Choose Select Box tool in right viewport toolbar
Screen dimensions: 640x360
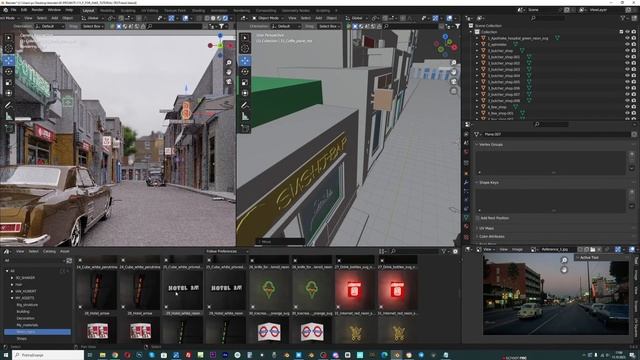click(x=245, y=38)
